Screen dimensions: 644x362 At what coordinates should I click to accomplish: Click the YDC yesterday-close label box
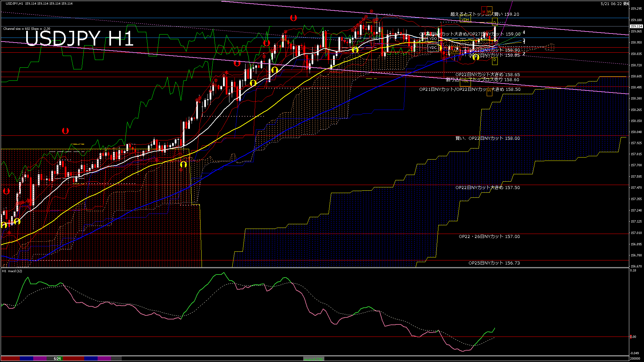[x=433, y=48]
